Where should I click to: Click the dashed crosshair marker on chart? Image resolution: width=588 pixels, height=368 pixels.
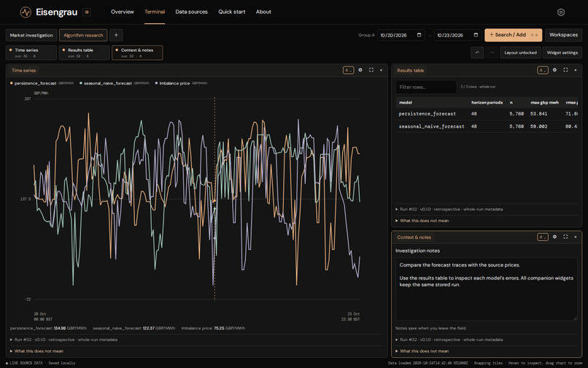tap(214, 199)
